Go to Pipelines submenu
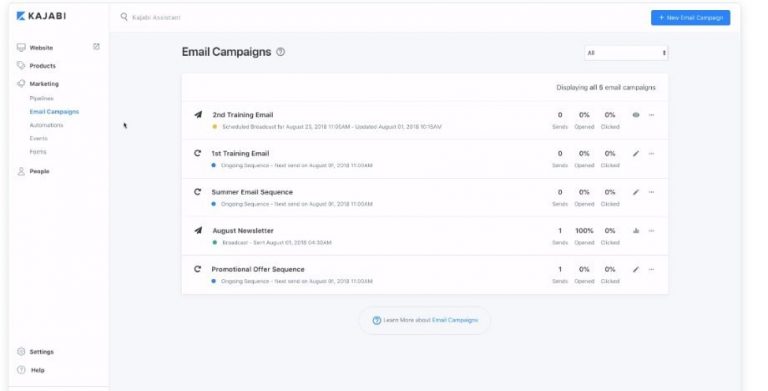Image resolution: width=768 pixels, height=391 pixels. pyautogui.click(x=42, y=98)
